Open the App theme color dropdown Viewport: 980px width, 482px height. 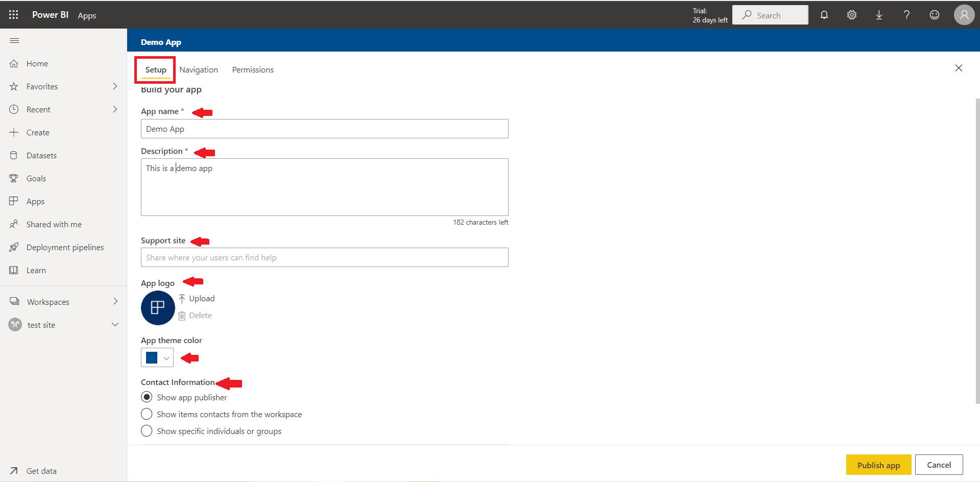[167, 357]
